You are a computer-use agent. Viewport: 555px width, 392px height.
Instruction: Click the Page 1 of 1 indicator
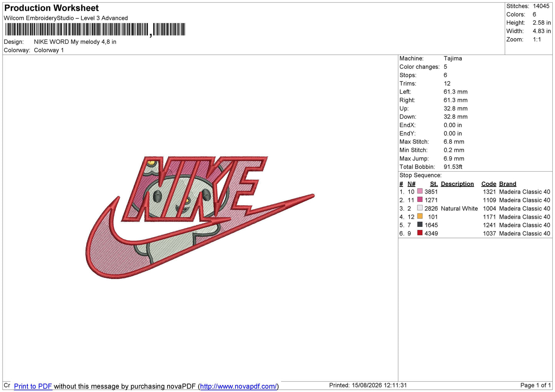click(535, 385)
